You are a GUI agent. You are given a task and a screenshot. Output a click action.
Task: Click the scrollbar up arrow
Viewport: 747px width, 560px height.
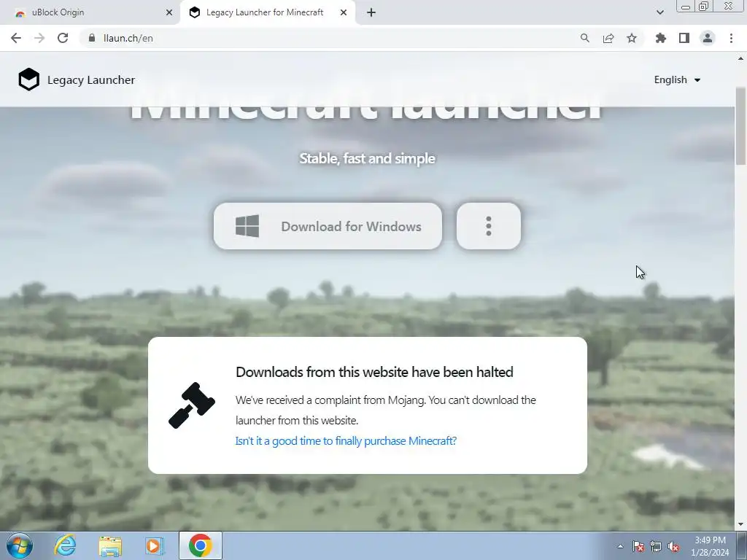741,58
